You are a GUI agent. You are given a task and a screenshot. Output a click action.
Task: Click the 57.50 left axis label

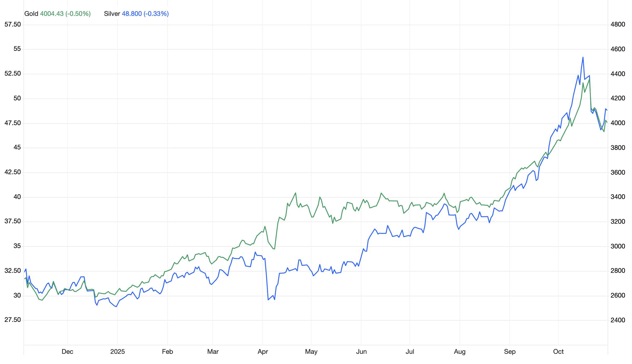13,24
